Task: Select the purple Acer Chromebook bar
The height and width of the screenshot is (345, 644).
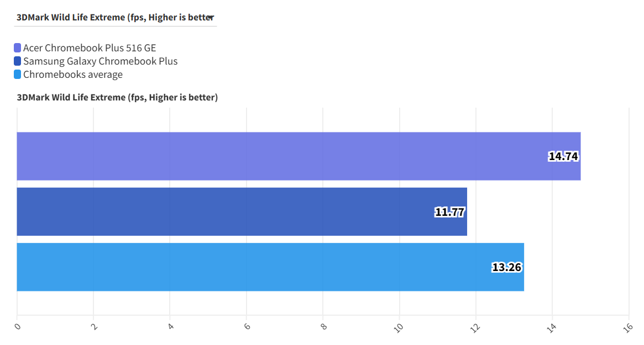Action: pyautogui.click(x=276, y=156)
